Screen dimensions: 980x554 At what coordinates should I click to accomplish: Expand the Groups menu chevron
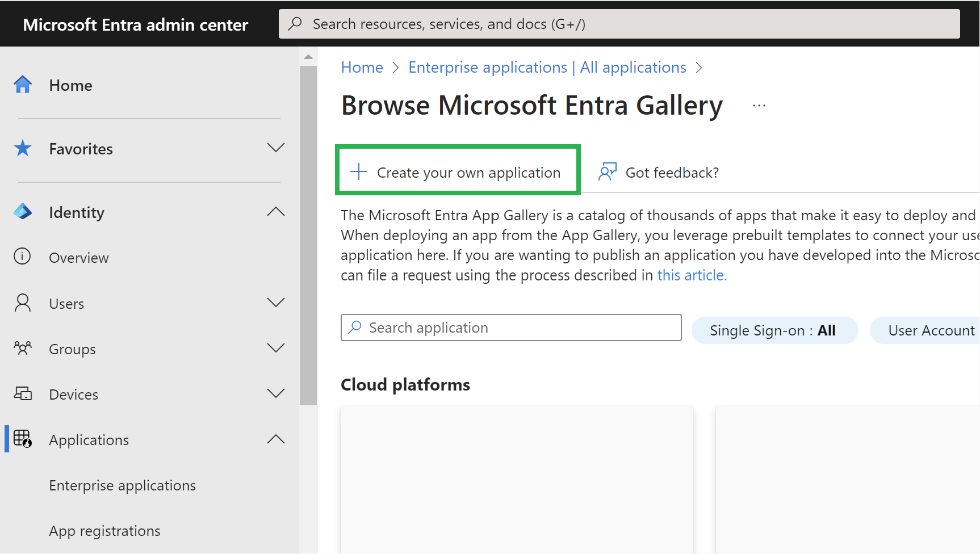tap(276, 348)
